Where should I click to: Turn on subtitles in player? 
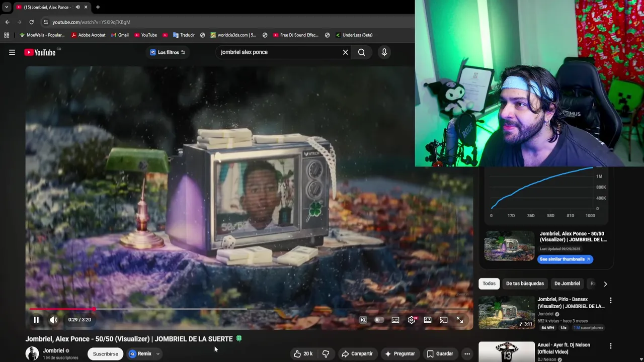(395, 320)
